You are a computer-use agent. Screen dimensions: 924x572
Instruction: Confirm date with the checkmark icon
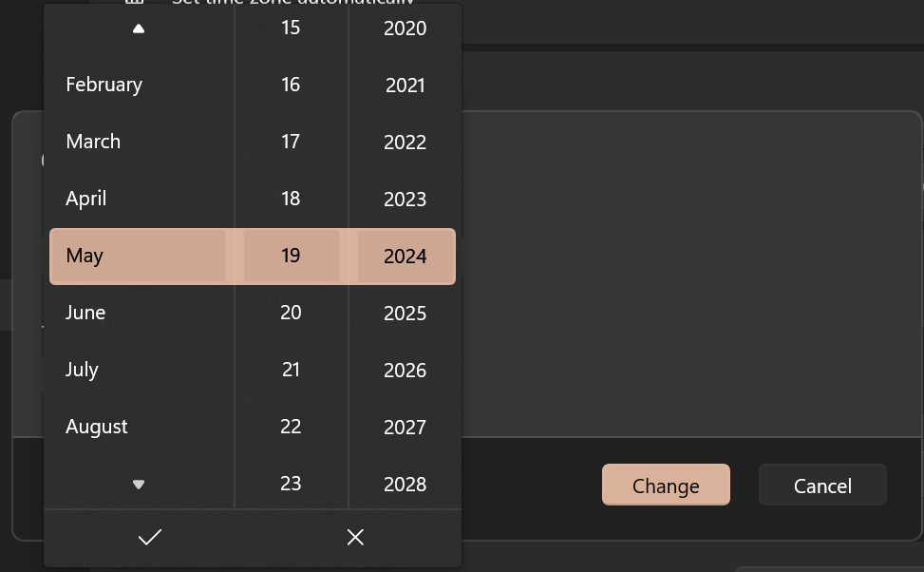click(x=149, y=538)
